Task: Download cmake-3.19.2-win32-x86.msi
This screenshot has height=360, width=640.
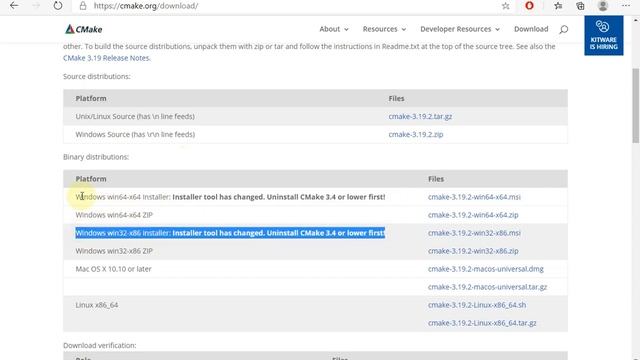Action: tap(474, 233)
